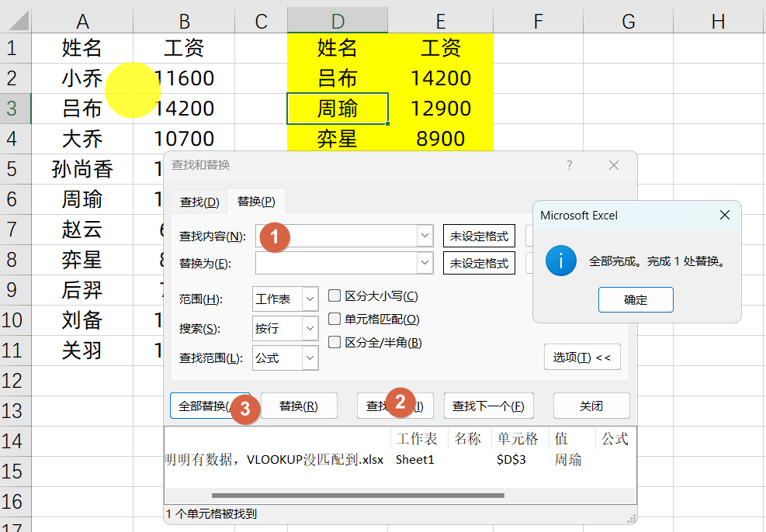The image size is (766, 532).
Task: Select cell A7 containing 赵云
Action: point(82,230)
